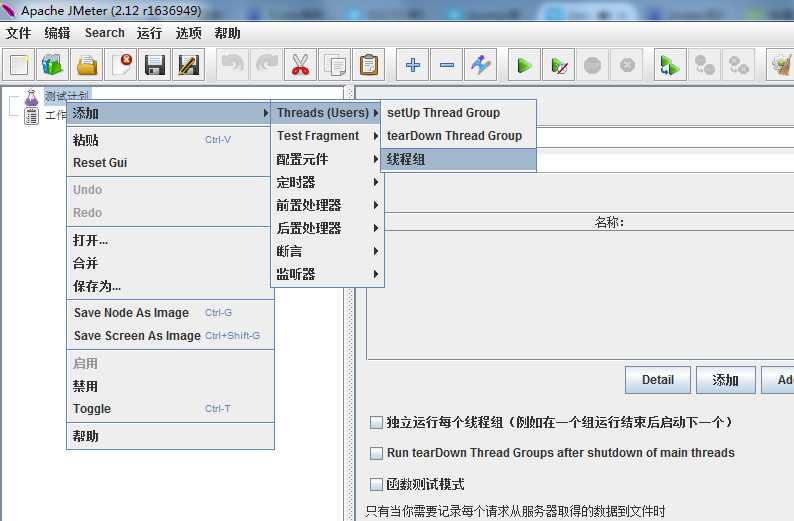
Task: Open the 帮助 menu in menu bar
Action: tap(227, 33)
